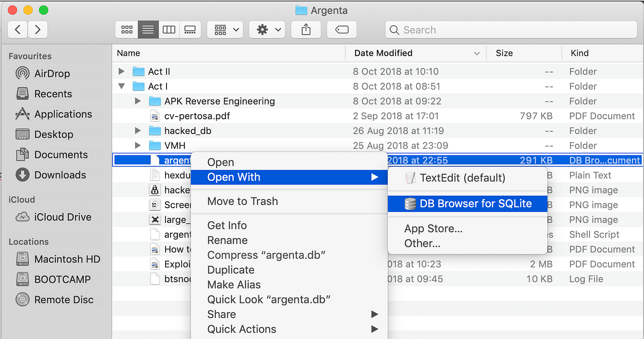Click the Search field

pos(512,30)
